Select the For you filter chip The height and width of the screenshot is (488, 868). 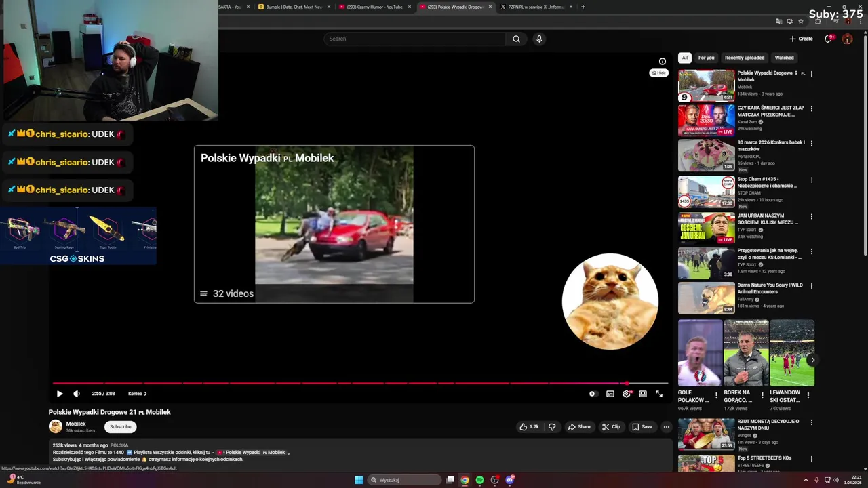(x=707, y=58)
